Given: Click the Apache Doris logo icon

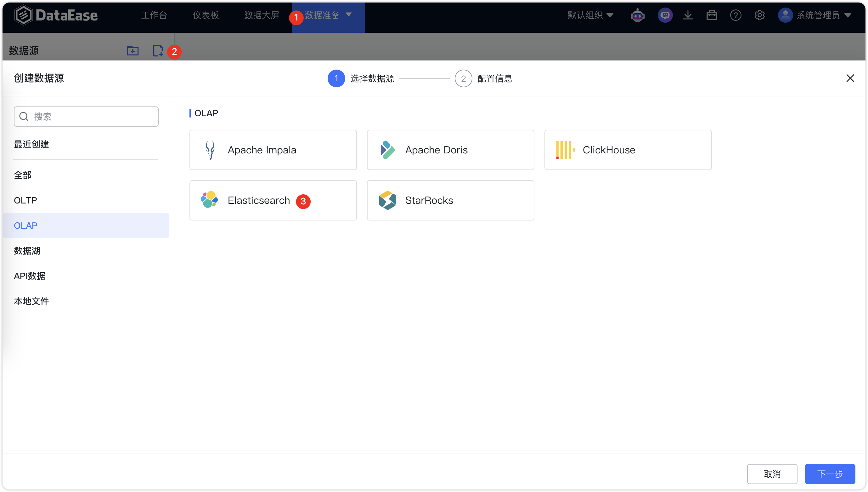Looking at the screenshot, I should [x=387, y=150].
